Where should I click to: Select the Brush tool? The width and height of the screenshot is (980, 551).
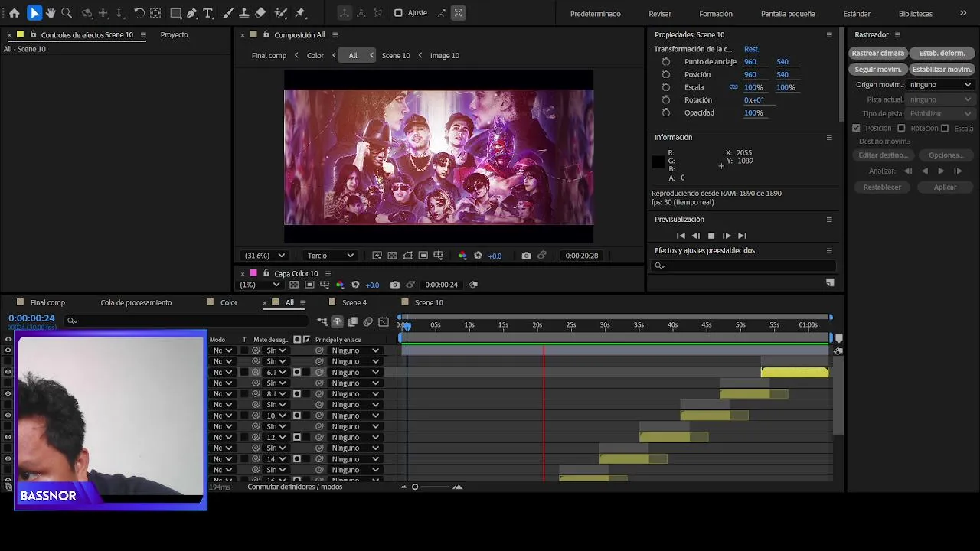tap(228, 13)
